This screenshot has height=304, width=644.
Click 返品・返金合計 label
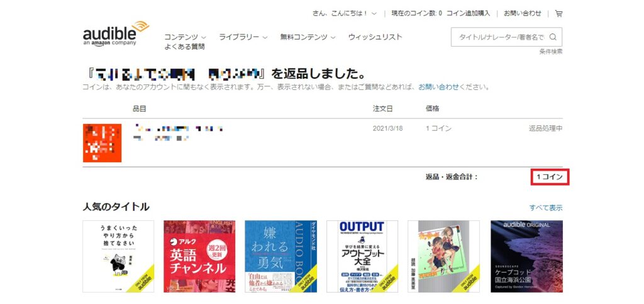point(452,177)
